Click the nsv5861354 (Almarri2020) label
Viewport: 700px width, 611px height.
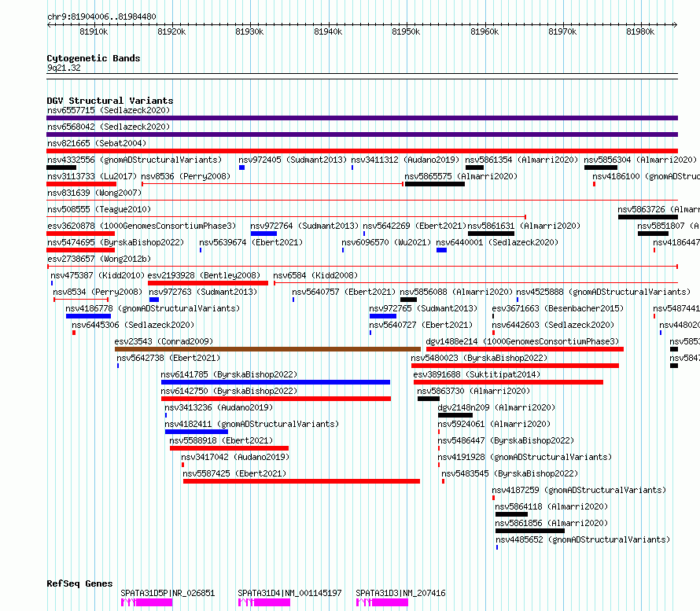[x=521, y=160]
